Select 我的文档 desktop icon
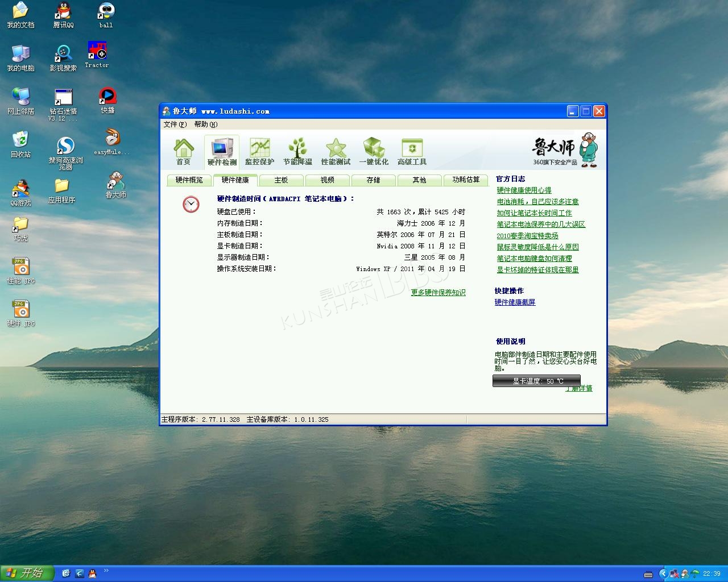This screenshot has width=728, height=582. tap(20, 15)
